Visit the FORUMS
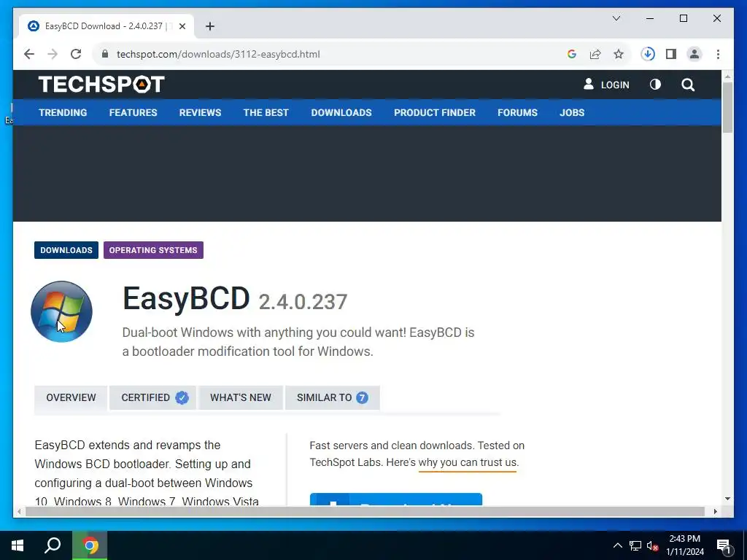This screenshot has width=747, height=560. click(x=517, y=113)
